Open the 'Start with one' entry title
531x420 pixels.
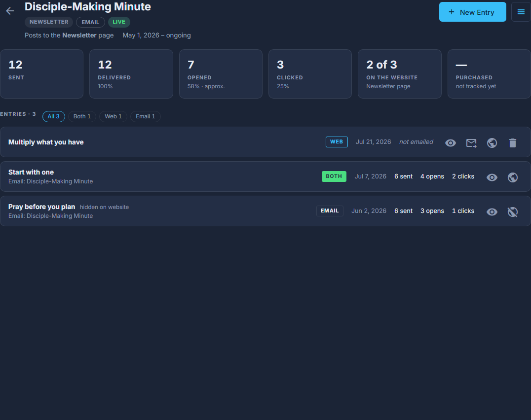pos(31,172)
